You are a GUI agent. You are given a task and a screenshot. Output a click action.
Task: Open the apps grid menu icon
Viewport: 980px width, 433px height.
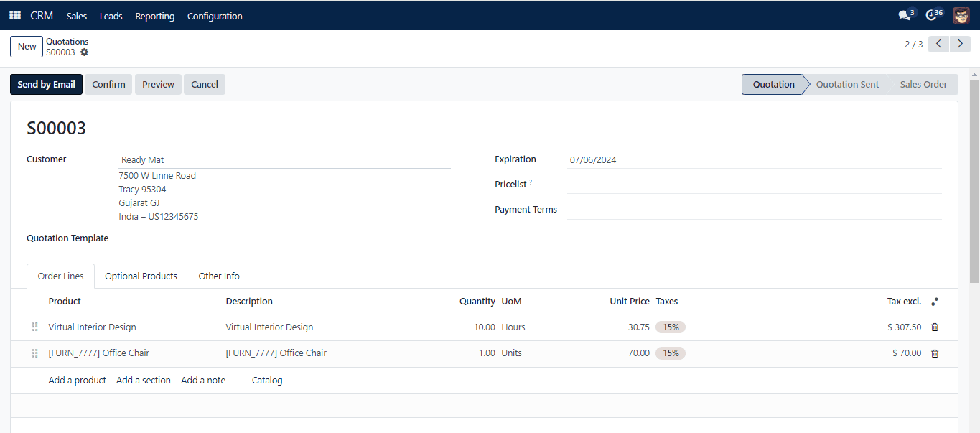pyautogui.click(x=15, y=15)
